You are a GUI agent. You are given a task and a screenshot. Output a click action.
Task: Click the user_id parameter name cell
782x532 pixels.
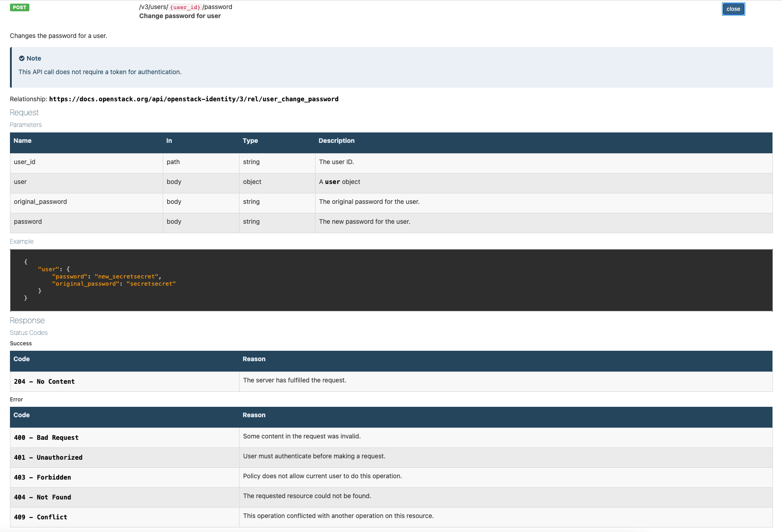[x=24, y=162]
